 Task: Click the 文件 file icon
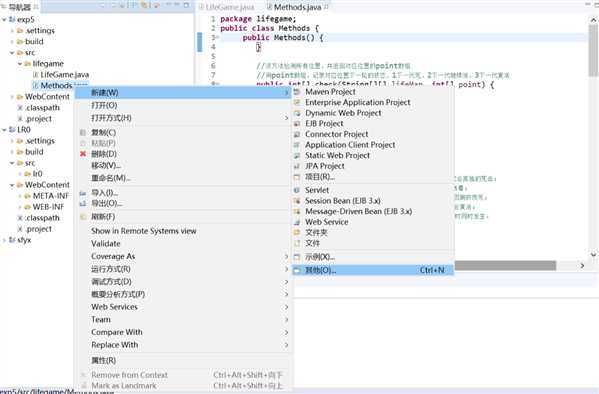click(297, 243)
